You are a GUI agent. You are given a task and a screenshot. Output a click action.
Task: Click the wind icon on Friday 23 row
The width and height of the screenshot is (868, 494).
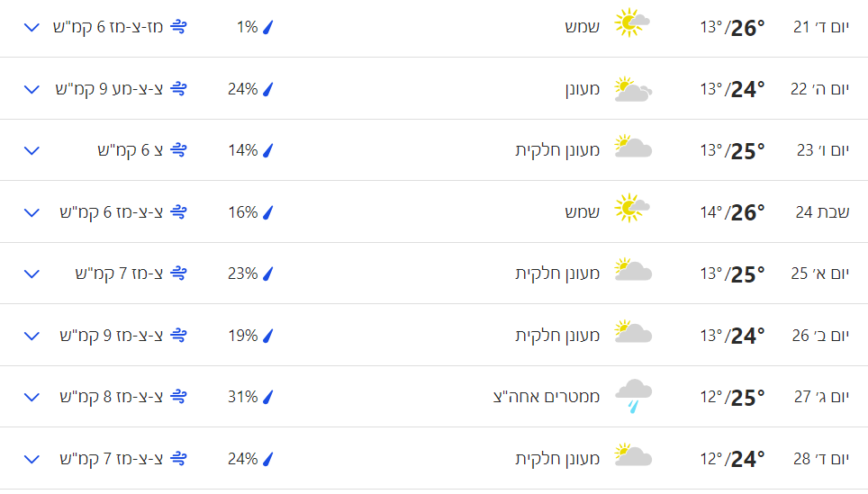coord(178,150)
